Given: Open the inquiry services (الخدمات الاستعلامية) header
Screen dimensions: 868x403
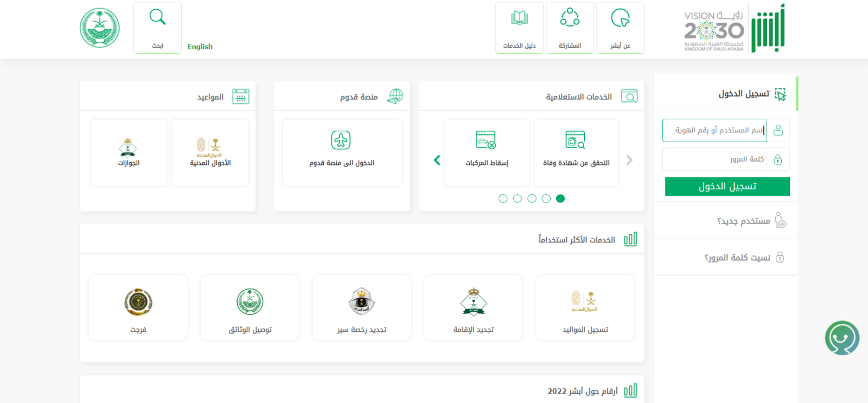Looking at the screenshot, I should click(579, 97).
